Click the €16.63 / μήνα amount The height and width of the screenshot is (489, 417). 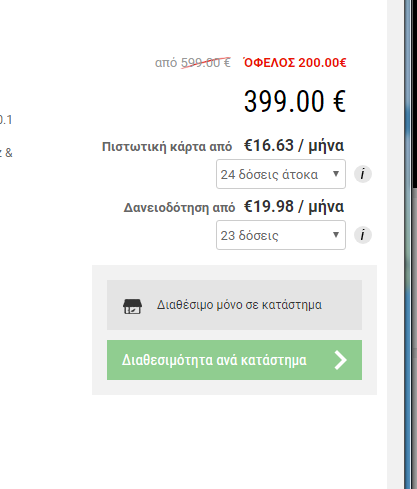pyautogui.click(x=294, y=146)
